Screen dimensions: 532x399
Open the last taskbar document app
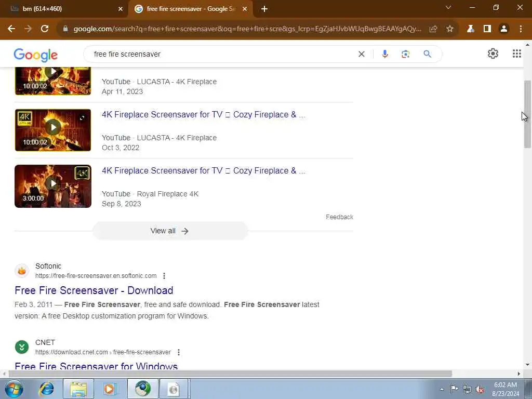174,389
